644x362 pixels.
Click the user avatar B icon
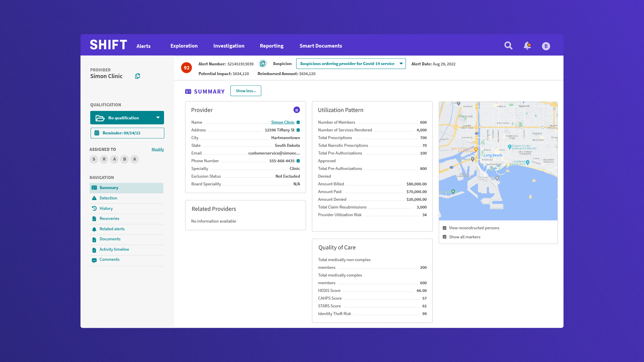pos(546,46)
